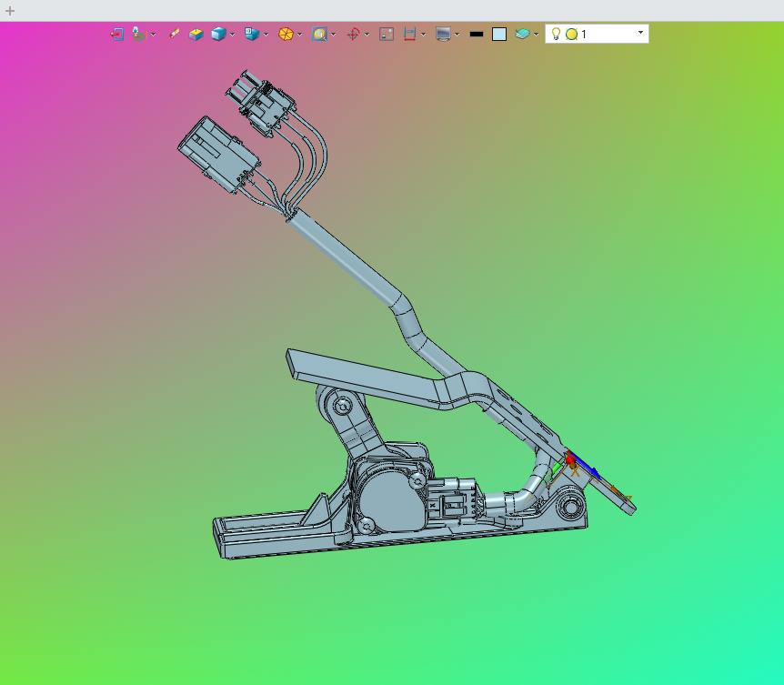Click the orange segmented circle icon

tap(286, 34)
